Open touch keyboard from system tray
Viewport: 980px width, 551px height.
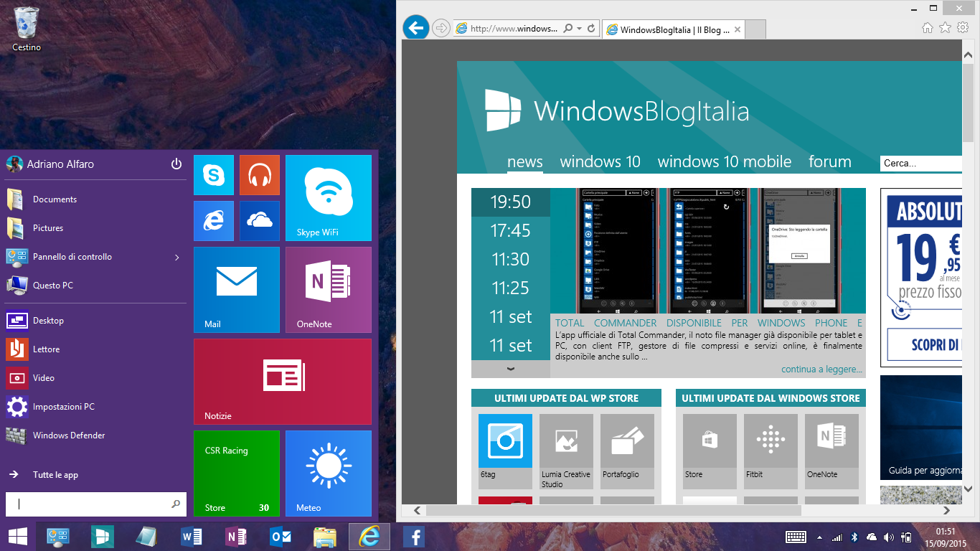[x=796, y=537]
